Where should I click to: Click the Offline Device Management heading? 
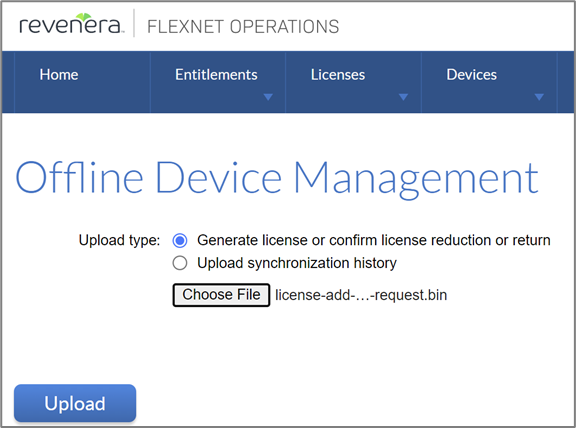pyautogui.click(x=277, y=178)
